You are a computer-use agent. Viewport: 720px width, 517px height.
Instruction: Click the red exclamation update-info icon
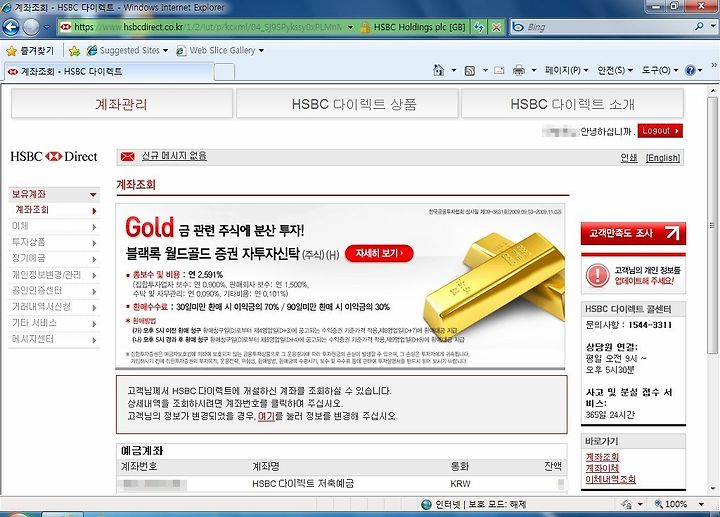pos(597,275)
